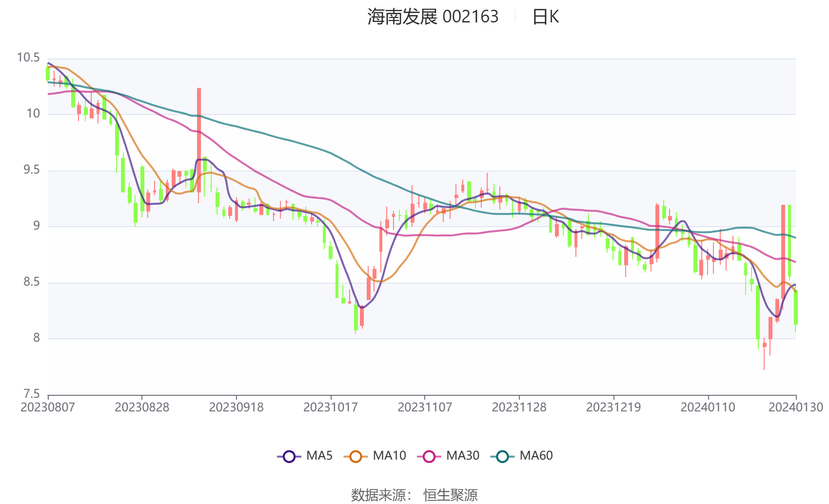
Task: Select the 20230828 x-axis date label
Action: pyautogui.click(x=142, y=407)
